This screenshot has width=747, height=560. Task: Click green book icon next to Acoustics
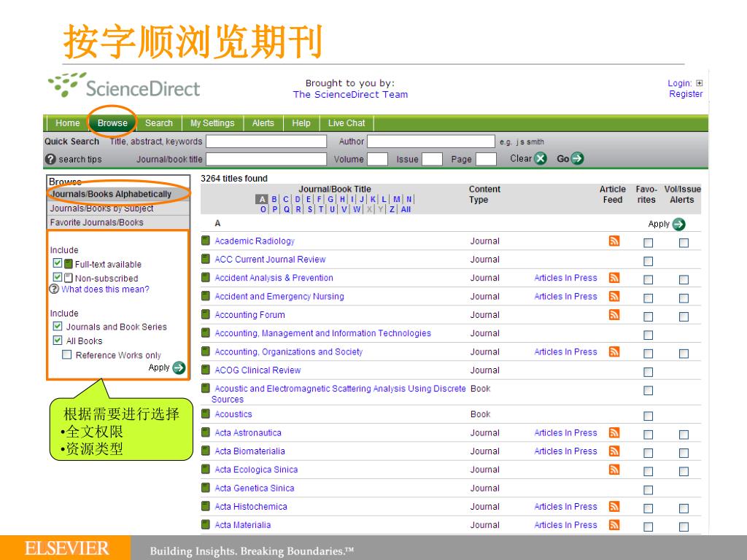pos(206,413)
